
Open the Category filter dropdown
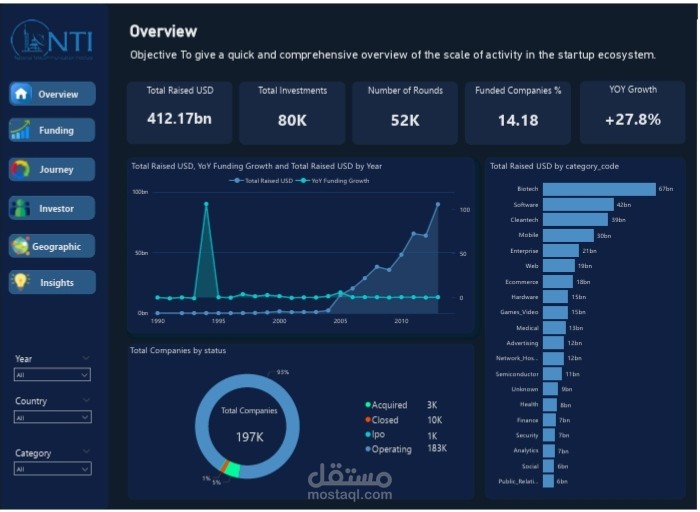click(52, 469)
